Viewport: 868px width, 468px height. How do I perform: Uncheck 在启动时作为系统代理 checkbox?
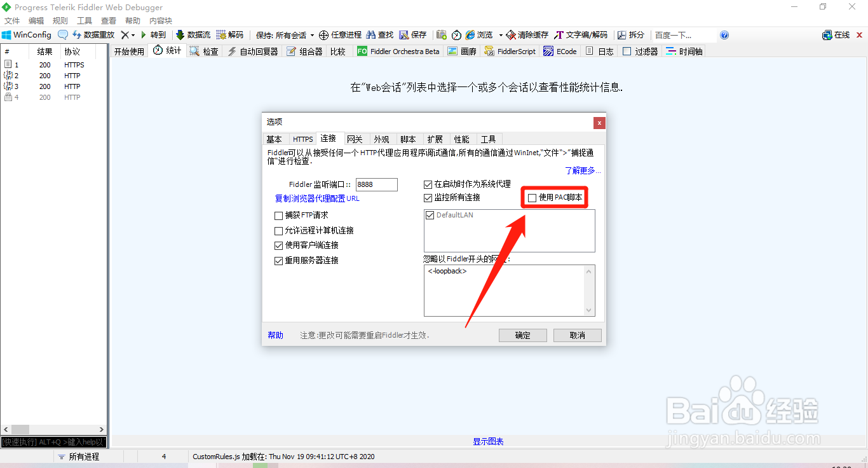click(x=428, y=184)
